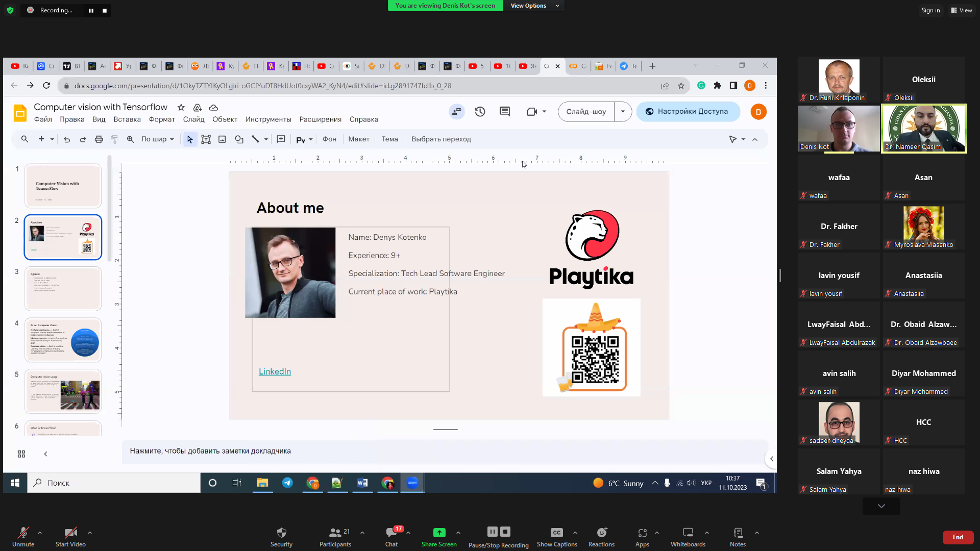Image resolution: width=980 pixels, height=551 pixels.
Task: Star the presentation title
Action: (x=181, y=107)
